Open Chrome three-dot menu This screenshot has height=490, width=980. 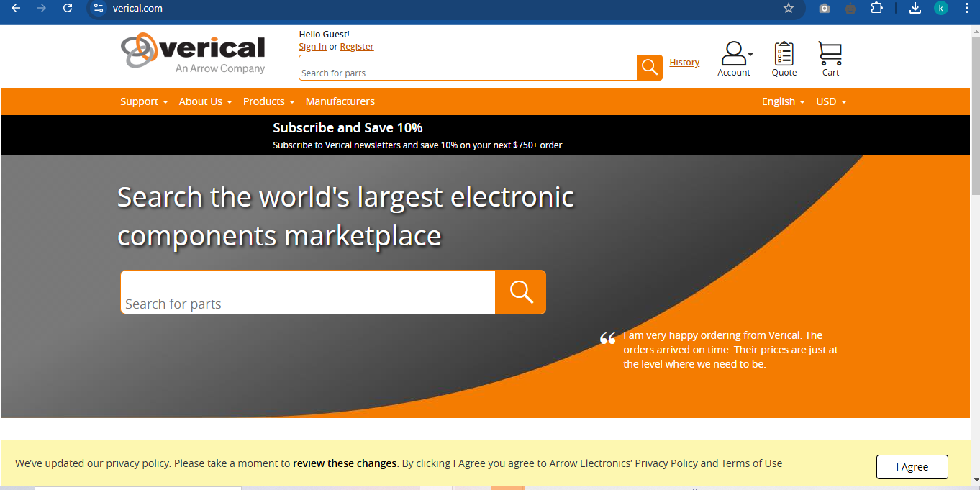pos(967,8)
